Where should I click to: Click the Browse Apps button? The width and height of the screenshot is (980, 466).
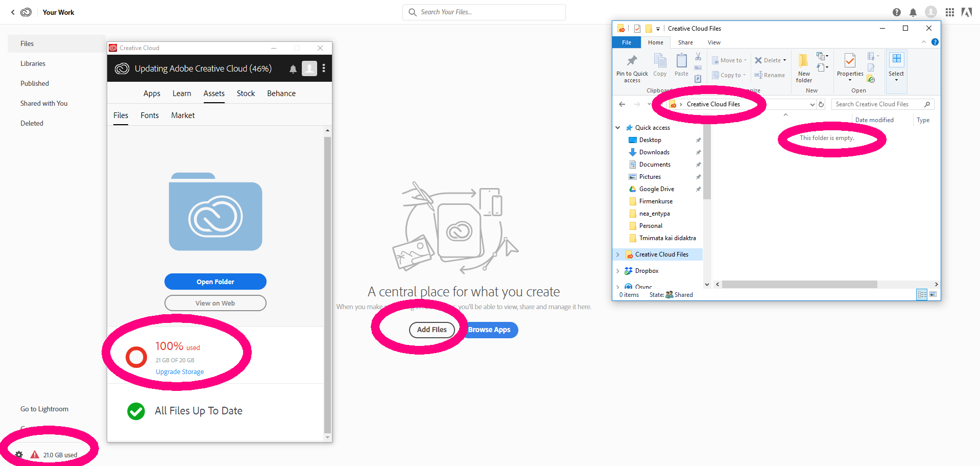489,330
